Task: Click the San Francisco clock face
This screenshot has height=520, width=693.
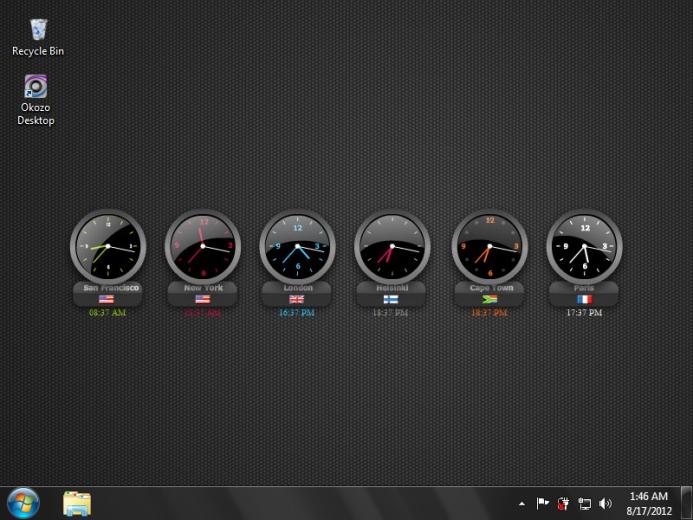Action: click(x=108, y=247)
